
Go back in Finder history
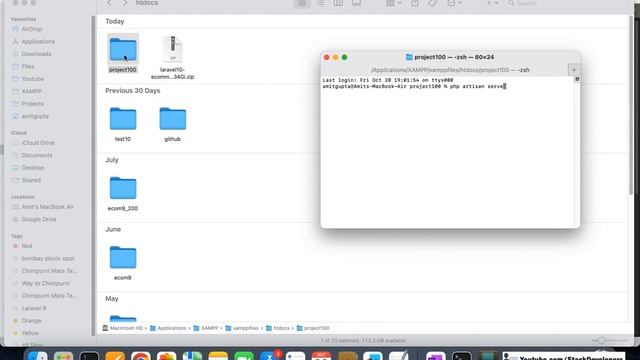[x=109, y=3]
